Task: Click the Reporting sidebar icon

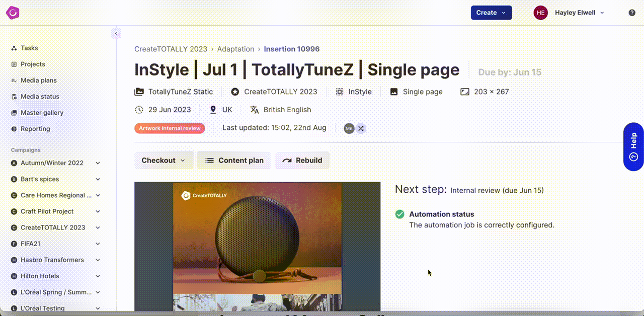Action: (14, 129)
